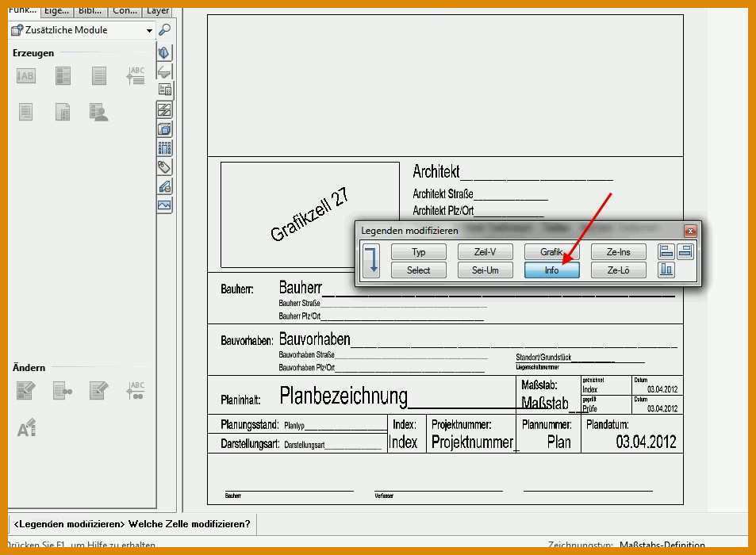This screenshot has width=756, height=555.
Task: Click the blue arrow icon in Legenden modifizieren dialog
Action: tap(370, 260)
